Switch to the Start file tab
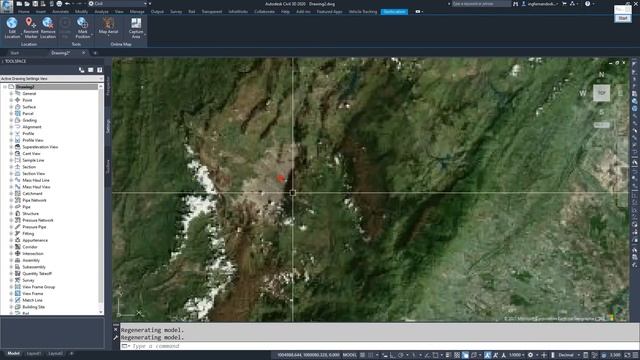Image resolution: width=640 pixels, height=360 pixels. [x=15, y=53]
